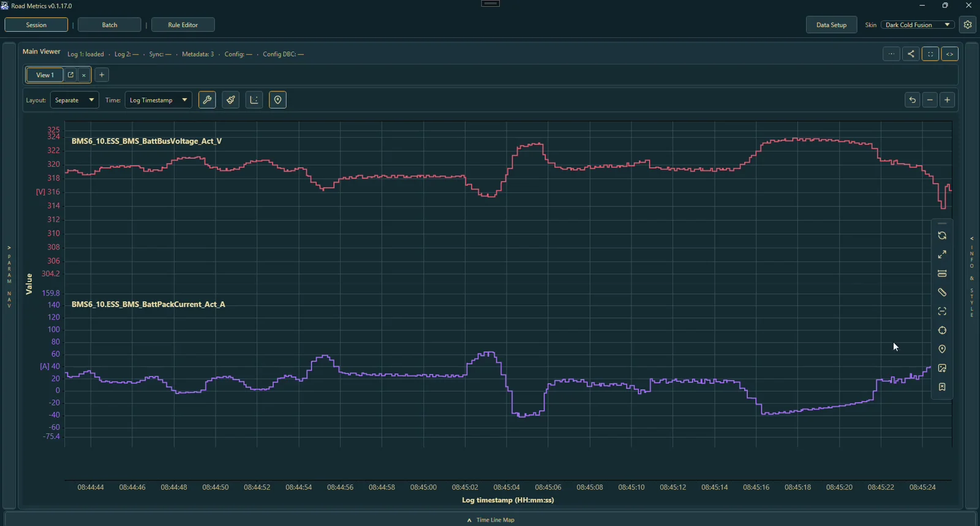
Task: Select the diagonal ruler tool
Action: (942, 292)
